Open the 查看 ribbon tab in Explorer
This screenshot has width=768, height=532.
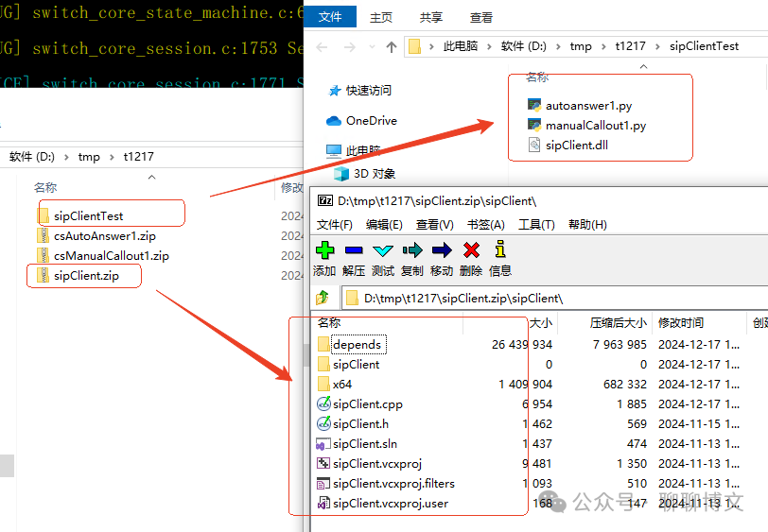point(481,18)
